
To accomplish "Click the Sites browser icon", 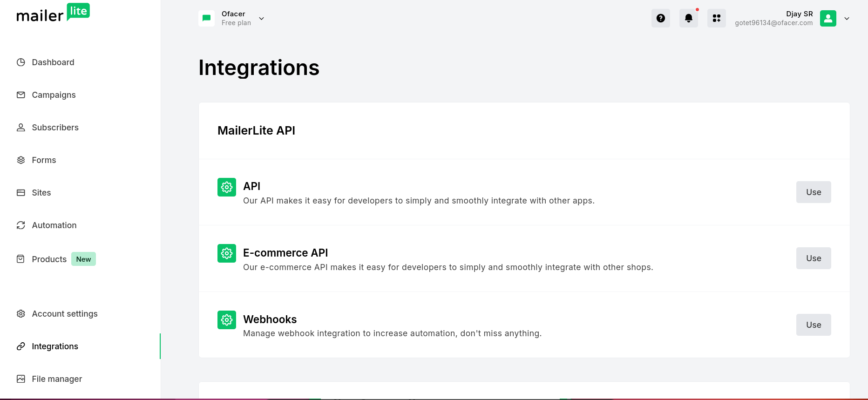I will (x=21, y=193).
